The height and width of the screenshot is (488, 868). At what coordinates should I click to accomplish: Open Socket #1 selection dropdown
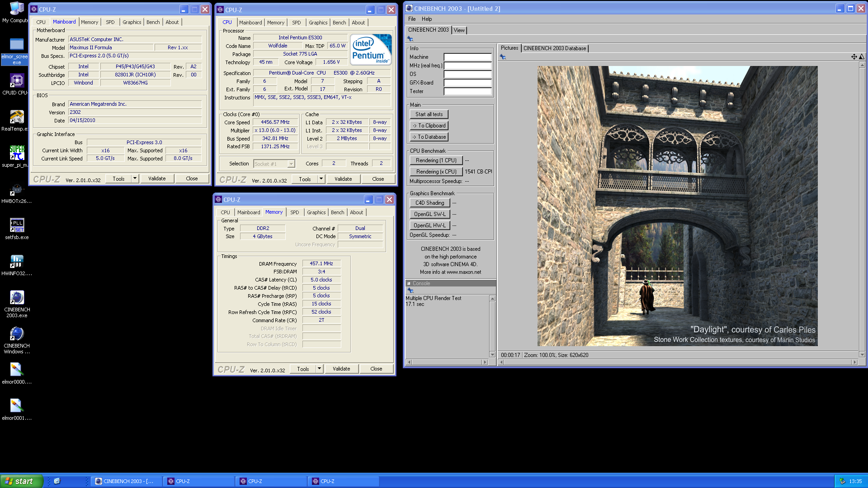[x=291, y=164]
